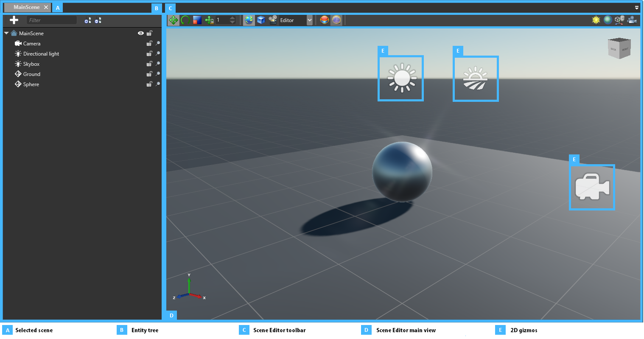Screen dimensions: 644x339
Task: Enable snap-to-grid with the lock icon
Action: point(208,20)
